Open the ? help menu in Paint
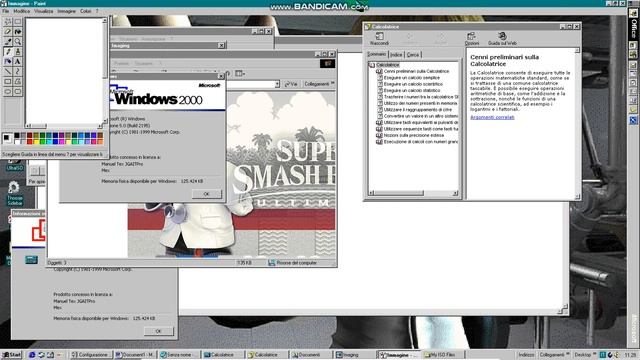The width and height of the screenshot is (640, 360). (x=97, y=11)
